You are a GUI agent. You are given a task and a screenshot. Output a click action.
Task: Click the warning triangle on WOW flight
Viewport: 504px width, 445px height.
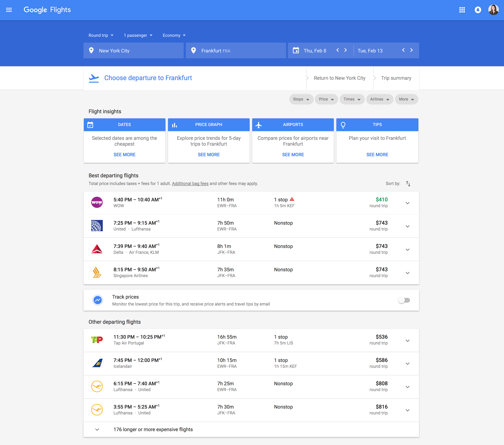292,199
